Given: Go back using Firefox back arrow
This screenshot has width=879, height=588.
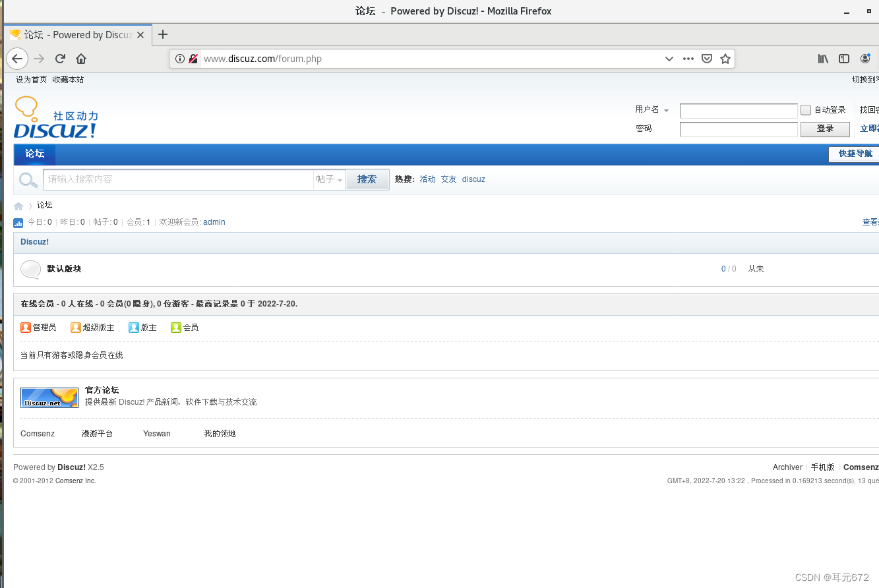Looking at the screenshot, I should click(17, 59).
